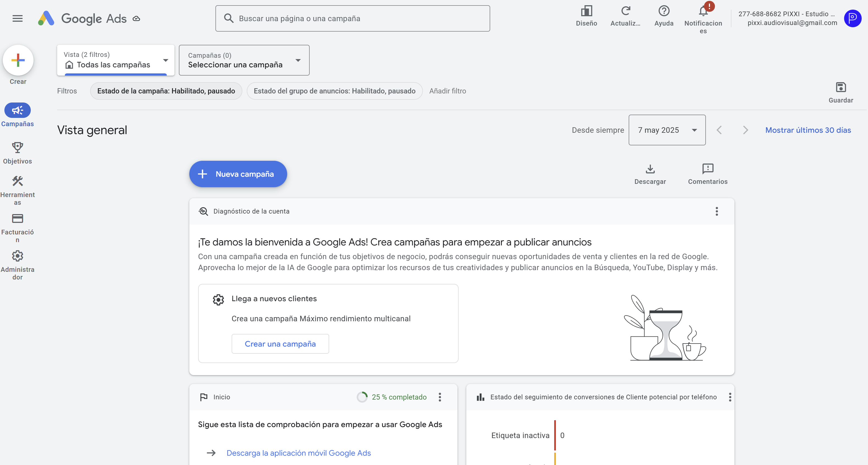Image resolution: width=868 pixels, height=465 pixels.
Task: Save filters with Guardar icon
Action: click(x=841, y=93)
